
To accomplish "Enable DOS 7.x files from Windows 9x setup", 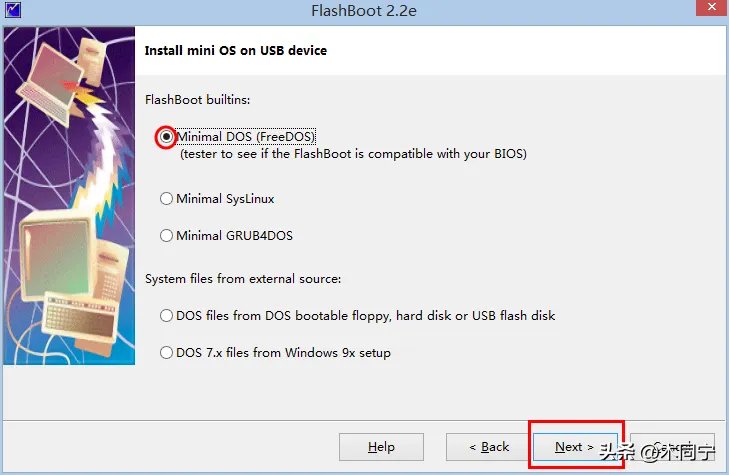I will click(166, 353).
